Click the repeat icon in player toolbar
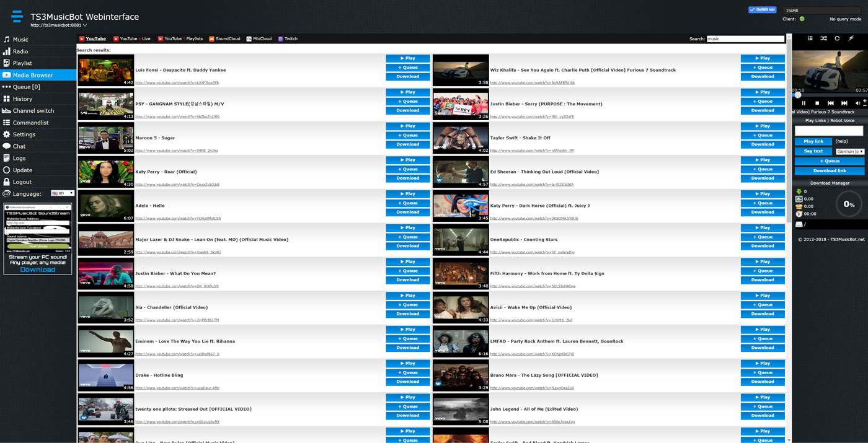The image size is (868, 443). 837,38
